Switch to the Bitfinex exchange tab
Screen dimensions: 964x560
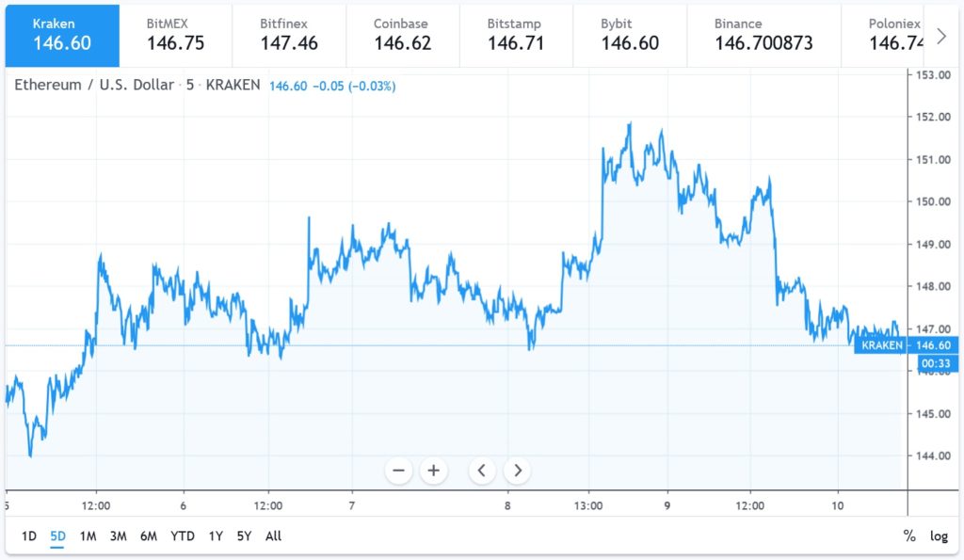click(x=289, y=34)
